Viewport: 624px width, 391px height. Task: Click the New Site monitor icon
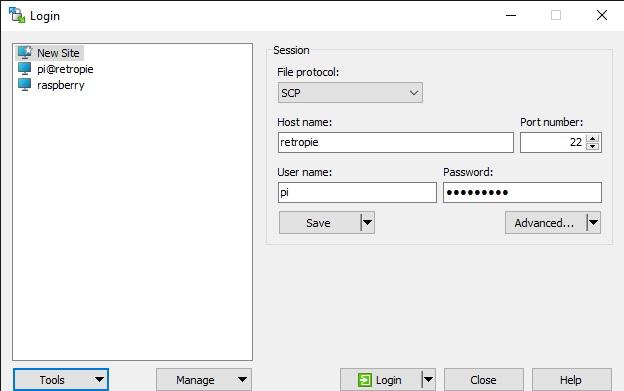point(25,53)
